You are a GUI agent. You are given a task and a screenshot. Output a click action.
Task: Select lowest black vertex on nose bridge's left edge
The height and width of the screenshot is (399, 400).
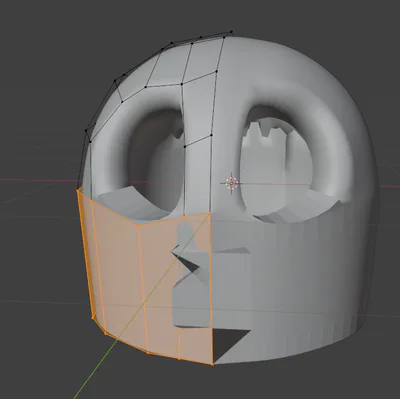pyautogui.click(x=185, y=146)
